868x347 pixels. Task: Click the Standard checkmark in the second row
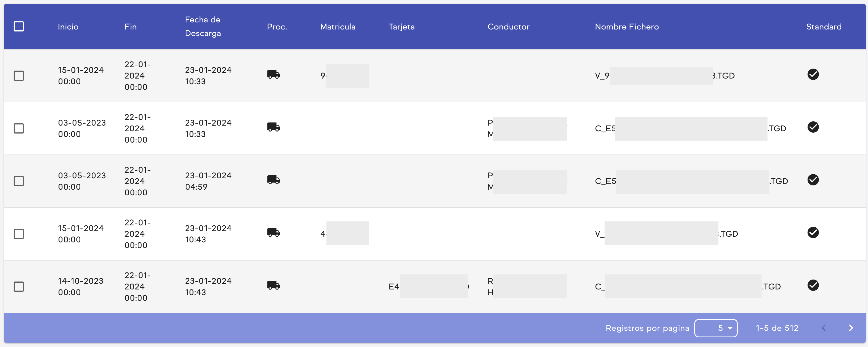tap(813, 127)
